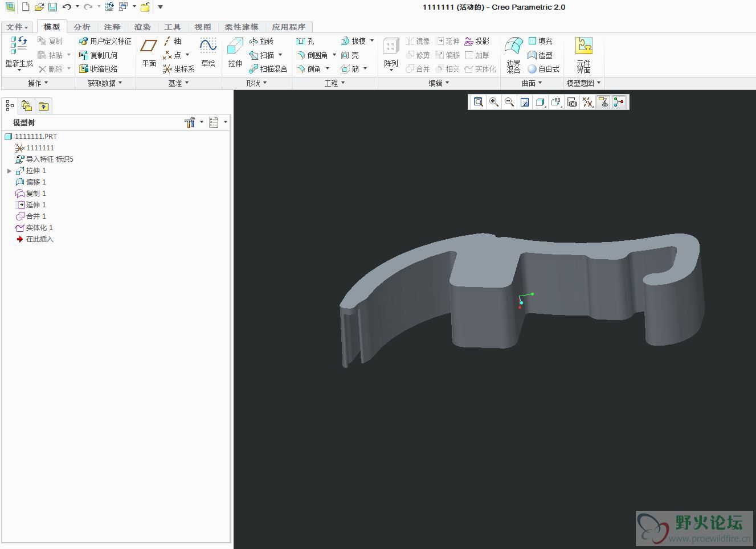Switch to the 渲染 ribbon tab
Image resolution: width=756 pixels, height=549 pixels.
[142, 27]
